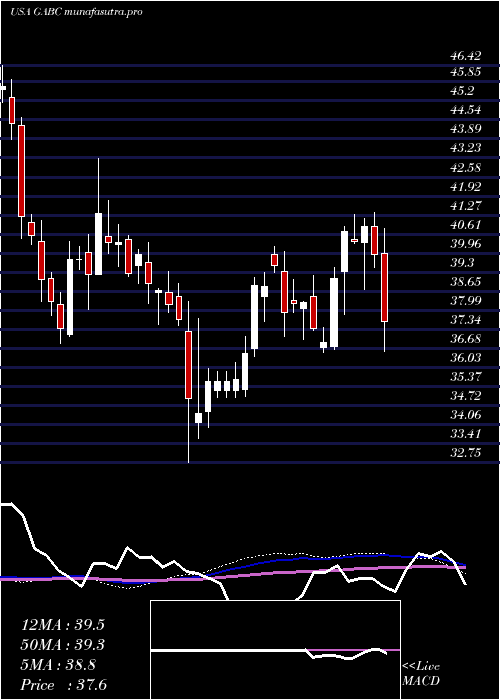Select the 42.58 price axis label
Screen dimensions: 500x700
466,167
